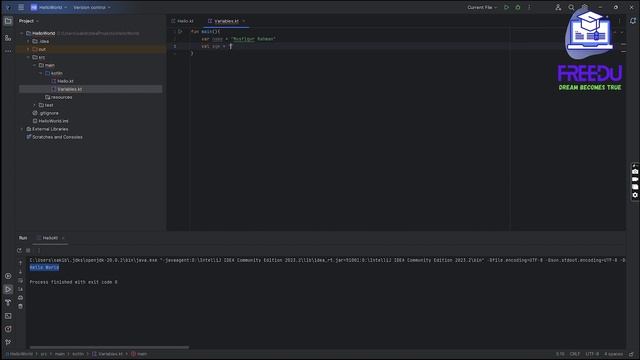
Task: Expand the test folder
Action: tap(35, 105)
